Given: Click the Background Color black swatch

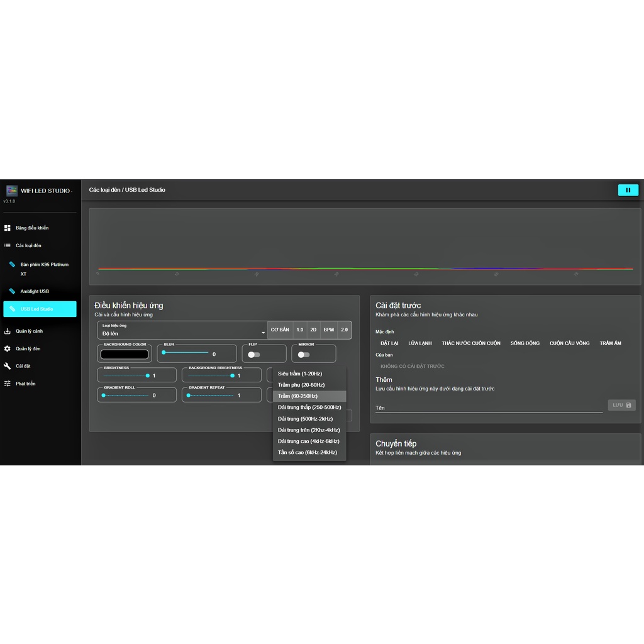Looking at the screenshot, I should 125,355.
